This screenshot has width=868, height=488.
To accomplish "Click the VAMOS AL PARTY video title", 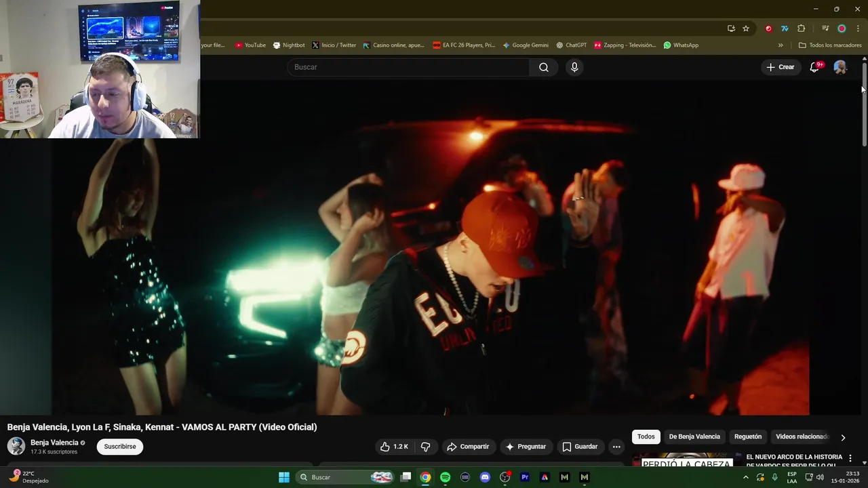I will pyautogui.click(x=162, y=427).
